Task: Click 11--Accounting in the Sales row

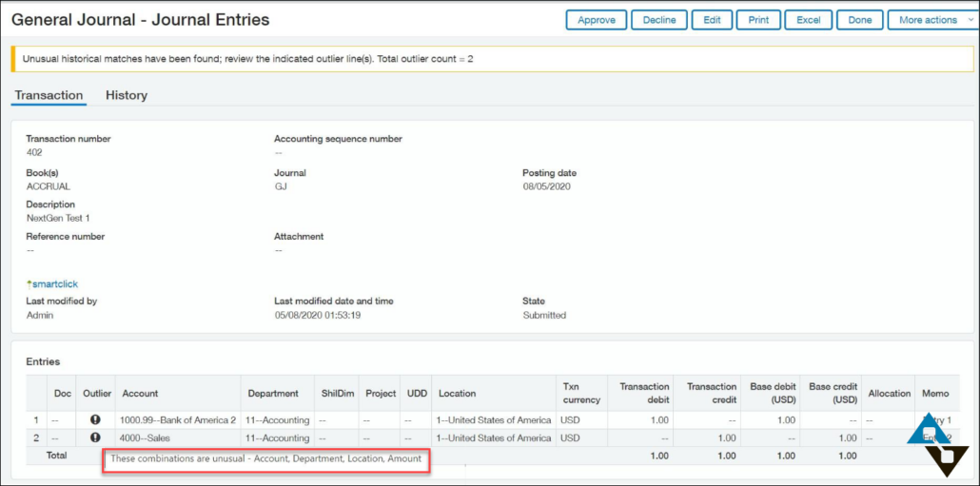Action: point(279,437)
